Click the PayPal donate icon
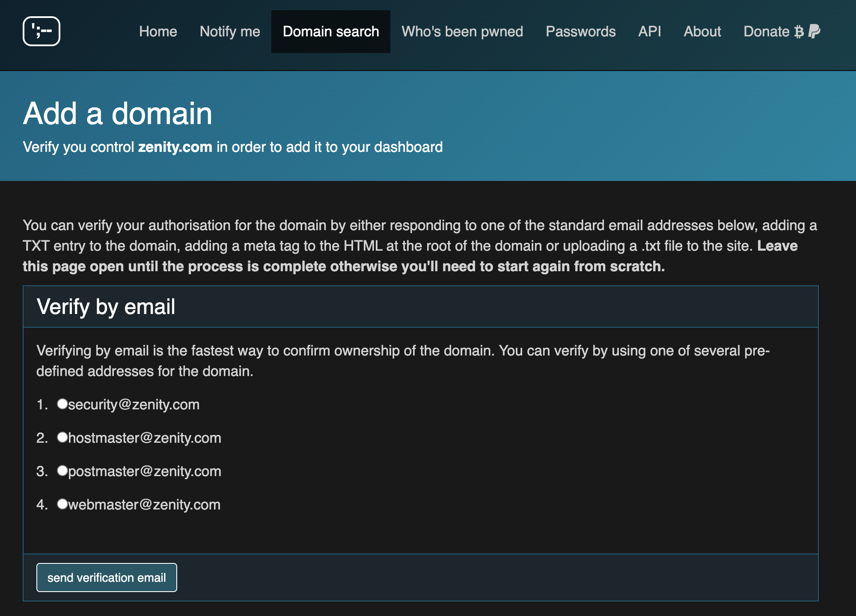This screenshot has width=856, height=616. point(814,31)
